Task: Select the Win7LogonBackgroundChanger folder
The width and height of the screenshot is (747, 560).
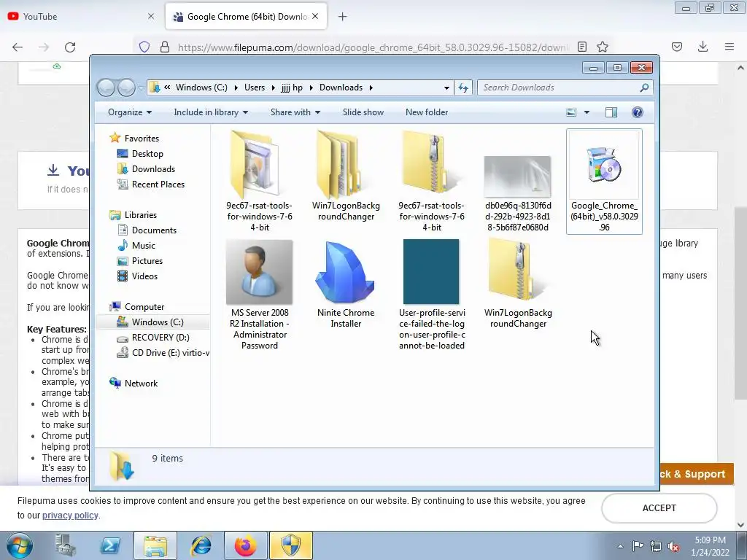Action: point(346,177)
